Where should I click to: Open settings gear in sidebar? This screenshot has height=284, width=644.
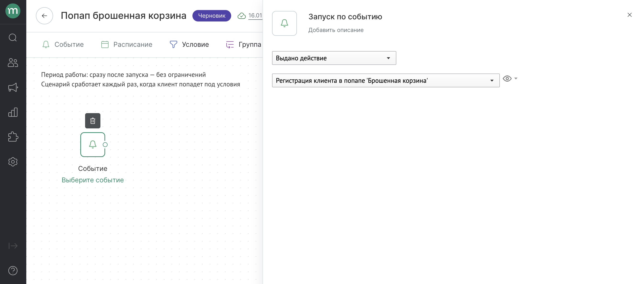13,162
